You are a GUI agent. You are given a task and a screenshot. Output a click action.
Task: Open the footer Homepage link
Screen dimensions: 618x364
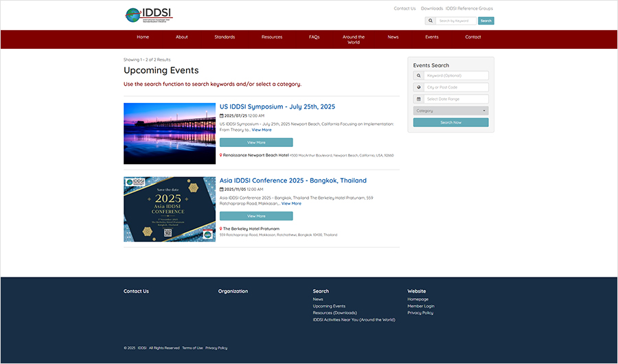[417, 299]
